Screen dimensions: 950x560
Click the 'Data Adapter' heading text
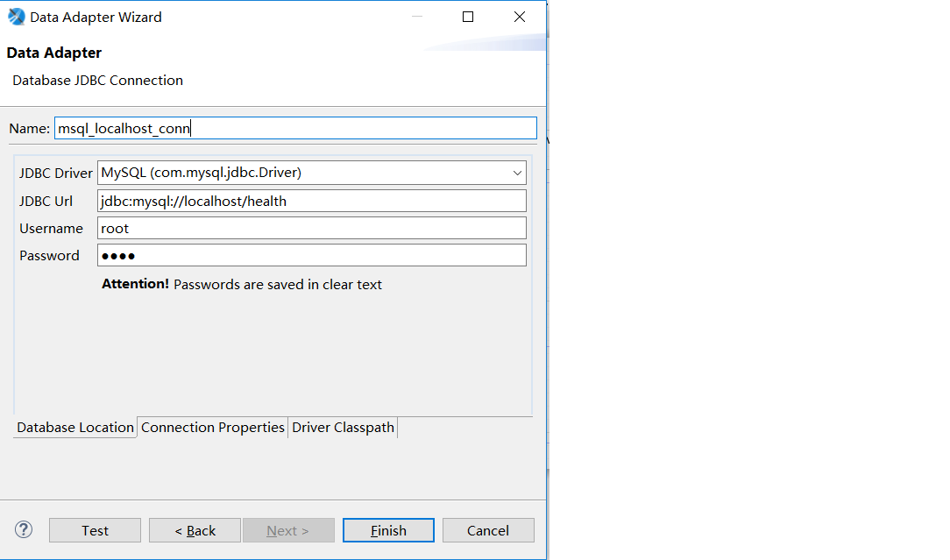coord(54,53)
